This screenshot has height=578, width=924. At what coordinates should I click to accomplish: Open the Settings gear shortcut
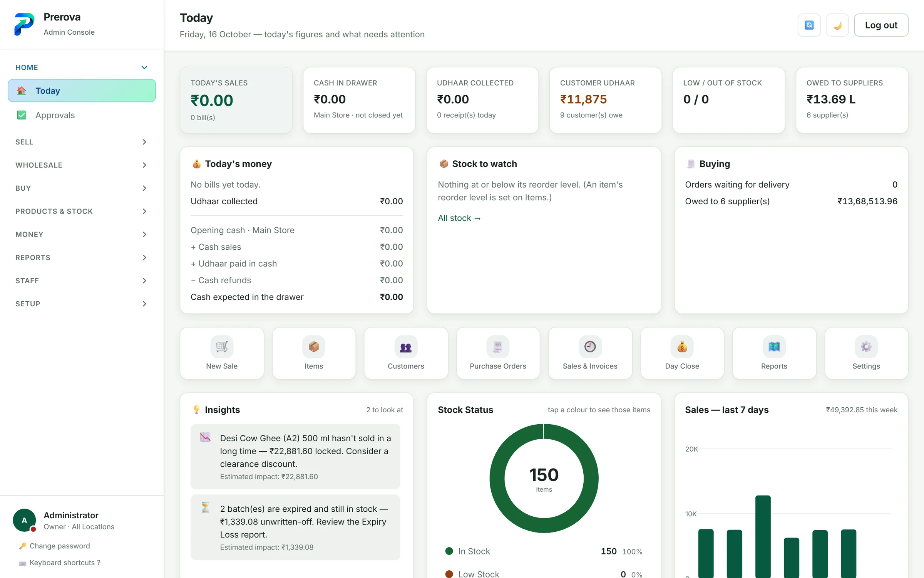(866, 353)
